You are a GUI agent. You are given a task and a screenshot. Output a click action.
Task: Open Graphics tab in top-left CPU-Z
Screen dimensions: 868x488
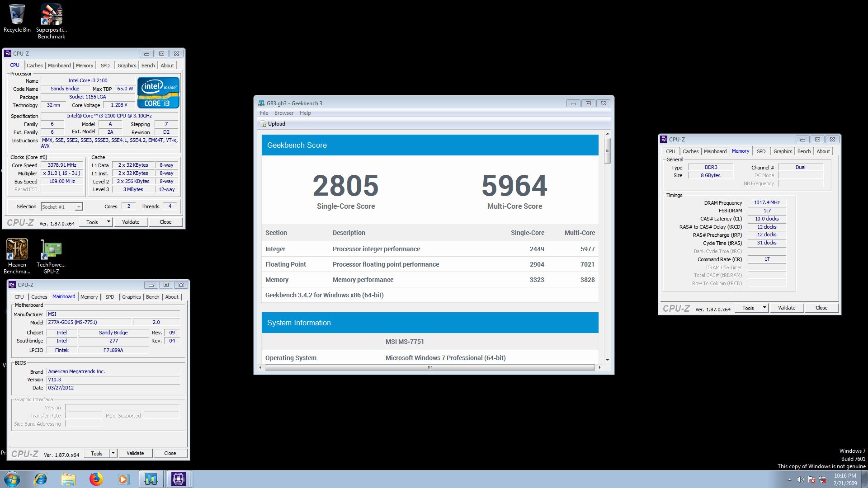coord(127,66)
